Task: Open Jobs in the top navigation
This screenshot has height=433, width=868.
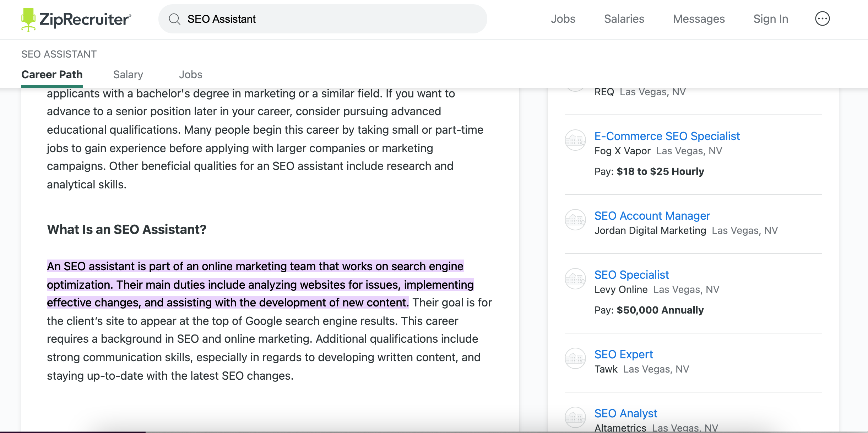Action: click(563, 19)
